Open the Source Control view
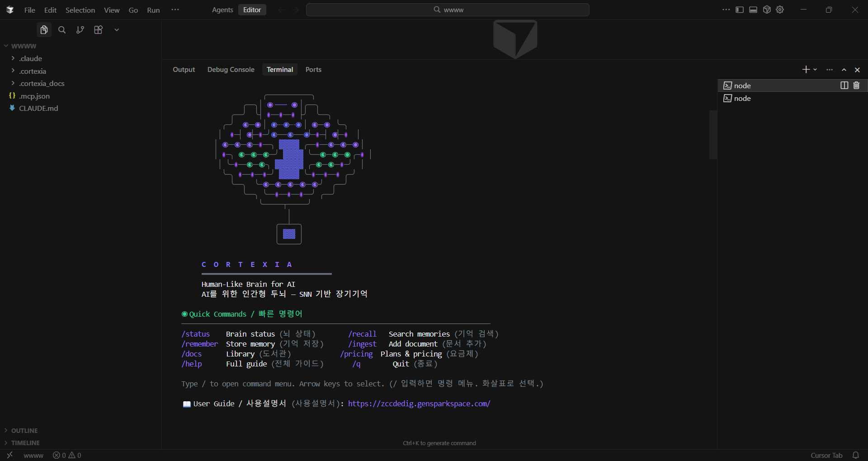This screenshot has height=461, width=868. 80,29
